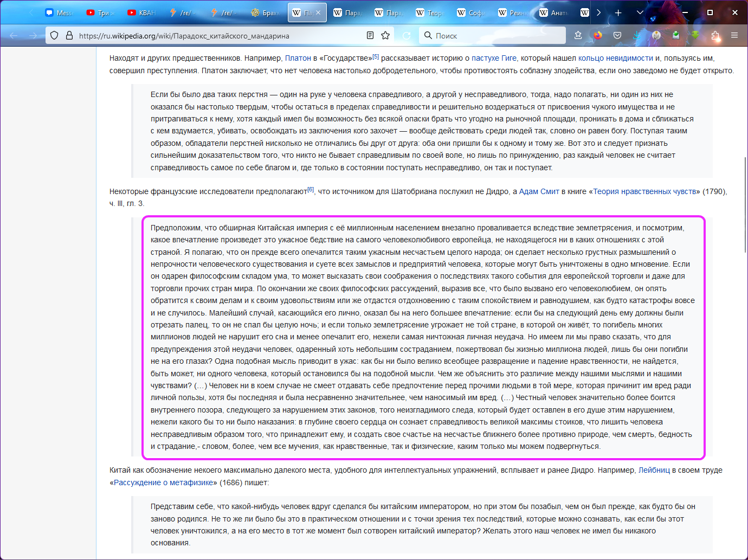Open the Firefox hamburger application menu
Viewport: 748px width, 560px height.
click(x=734, y=35)
